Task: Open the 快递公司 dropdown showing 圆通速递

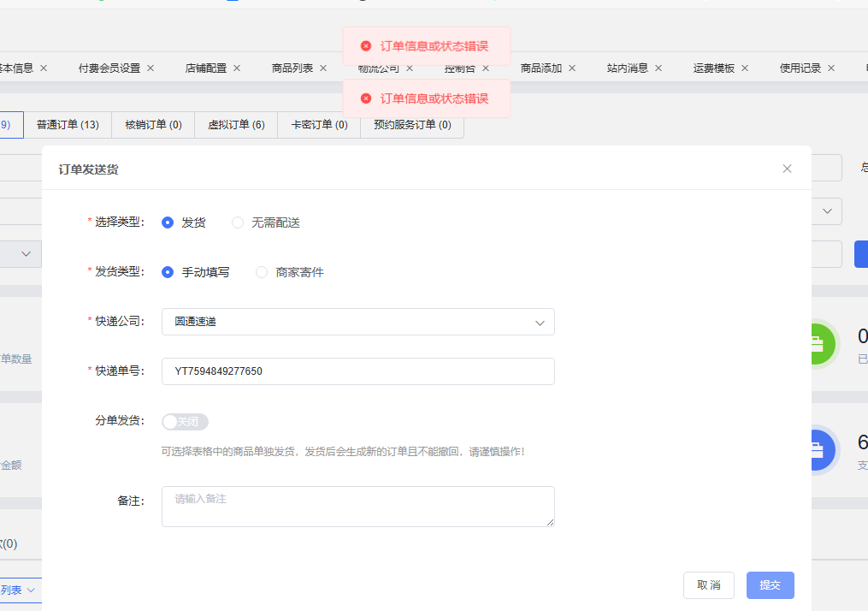Action: pyautogui.click(x=357, y=322)
